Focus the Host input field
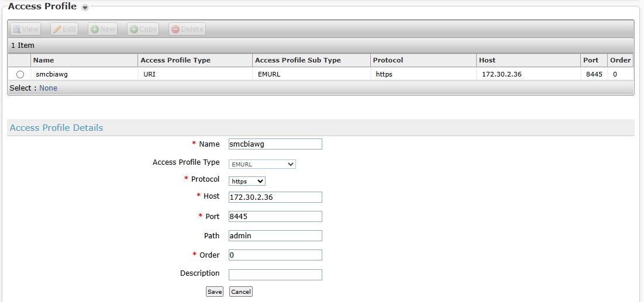This screenshot has width=644, height=302. pyautogui.click(x=275, y=197)
